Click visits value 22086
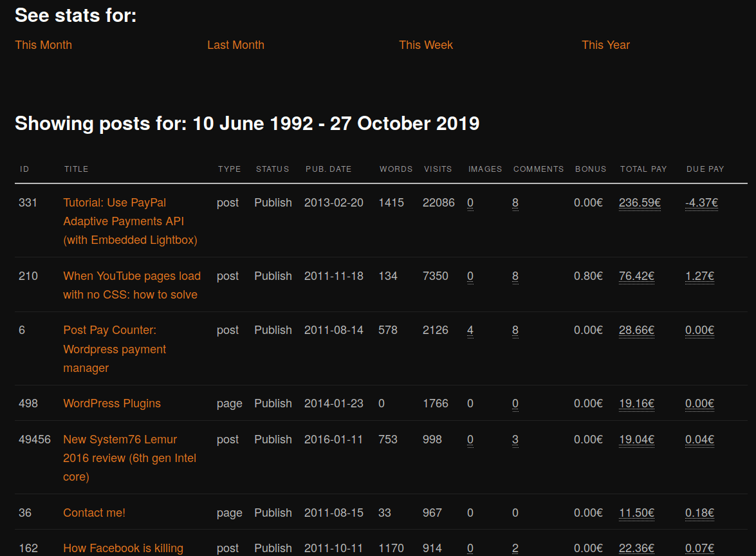This screenshot has height=556, width=756. click(x=439, y=203)
